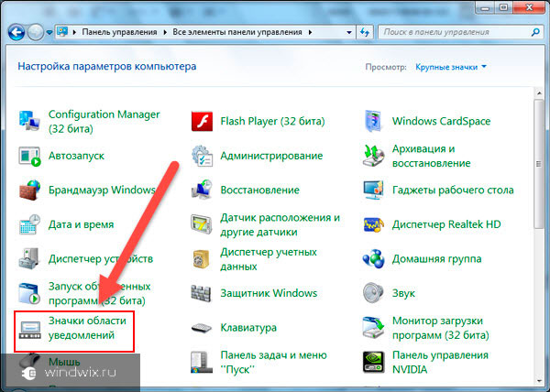Viewport: 550px width, 392px height.
Task: Open Администрирование link
Action: [271, 156]
